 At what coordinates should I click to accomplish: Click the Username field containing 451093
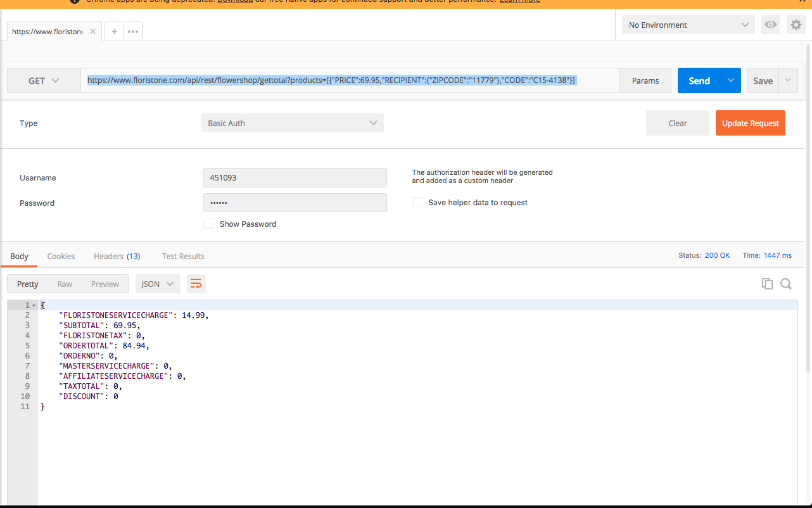pos(295,177)
